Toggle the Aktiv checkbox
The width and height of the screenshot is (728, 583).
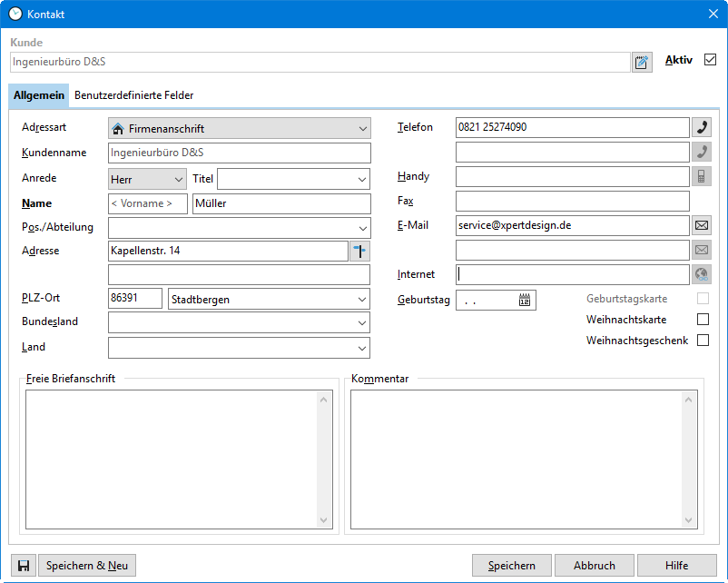(710, 60)
